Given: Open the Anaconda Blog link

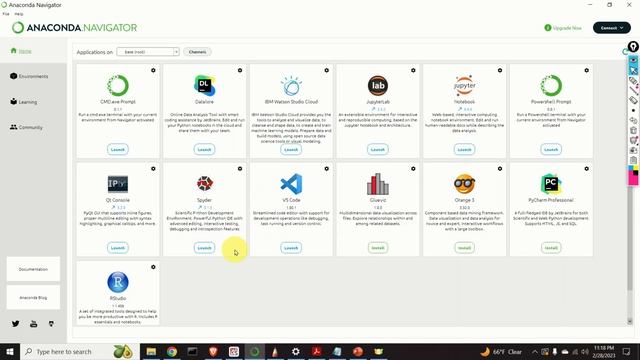Looking at the screenshot, I should click(33, 298).
